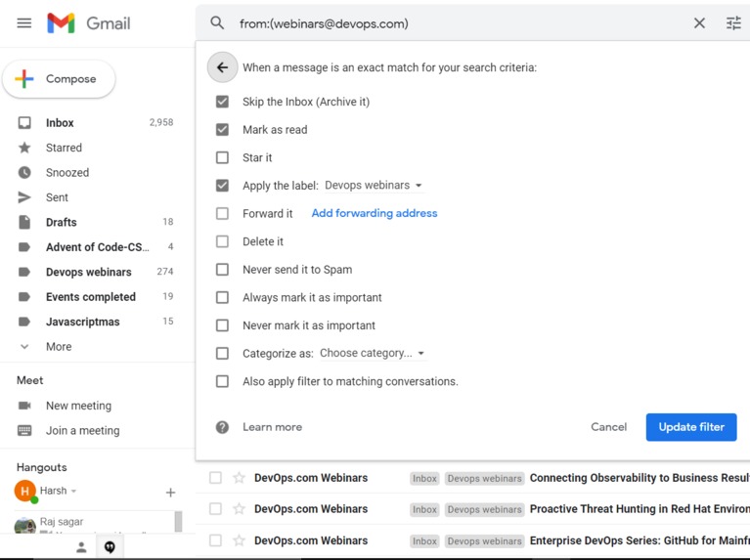Viewport: 750px width, 560px height.
Task: Click the Compose button
Action: pos(59,79)
